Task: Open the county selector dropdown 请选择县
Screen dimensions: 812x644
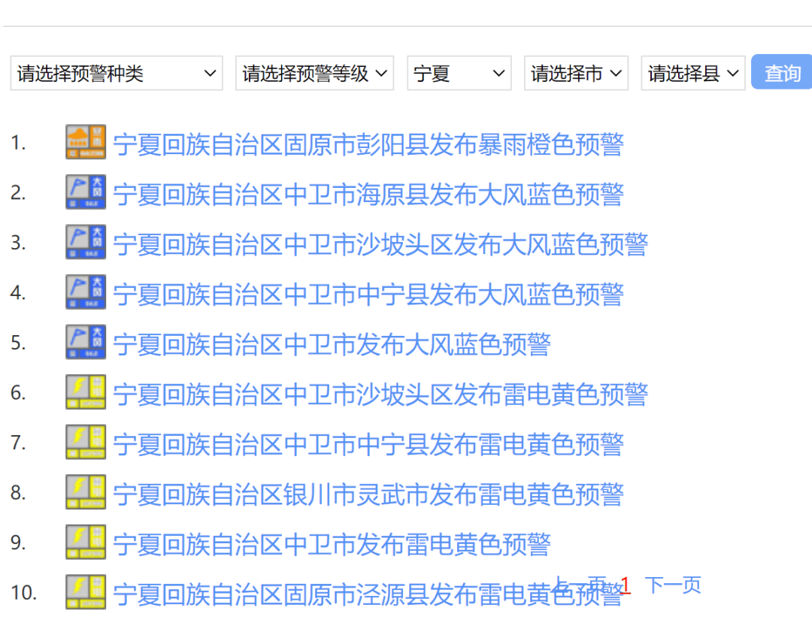Action: [692, 73]
